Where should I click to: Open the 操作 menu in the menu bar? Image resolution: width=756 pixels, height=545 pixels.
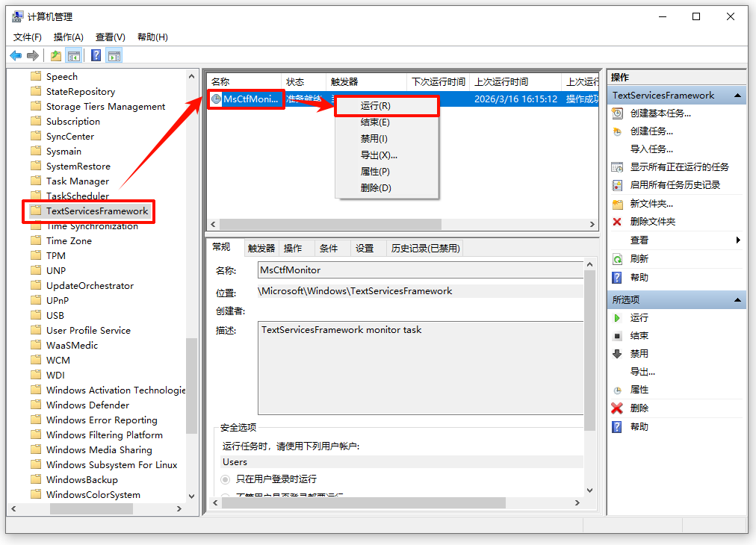[69, 36]
